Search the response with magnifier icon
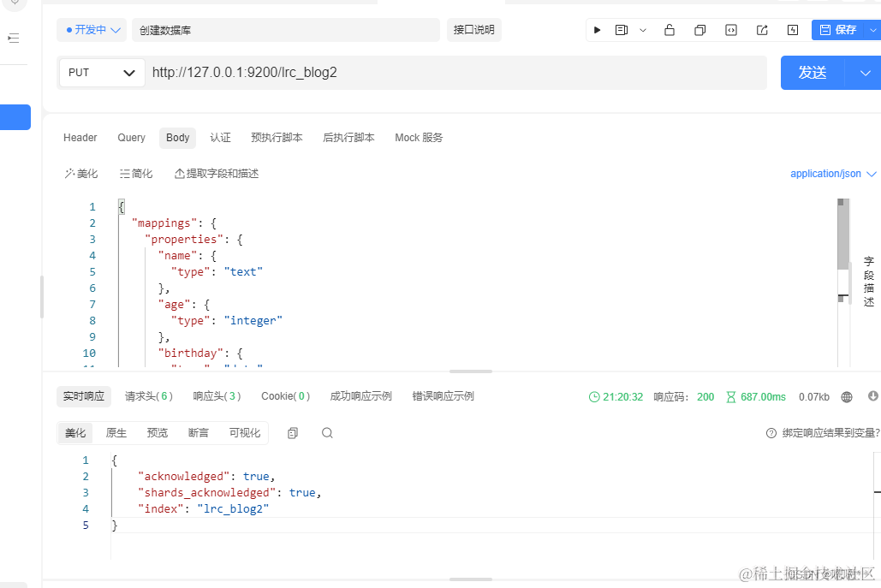The image size is (881, 588). coord(327,433)
